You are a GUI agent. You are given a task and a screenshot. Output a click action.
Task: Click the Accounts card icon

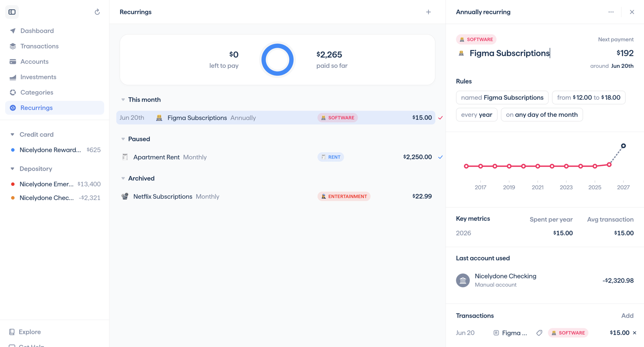click(x=13, y=61)
